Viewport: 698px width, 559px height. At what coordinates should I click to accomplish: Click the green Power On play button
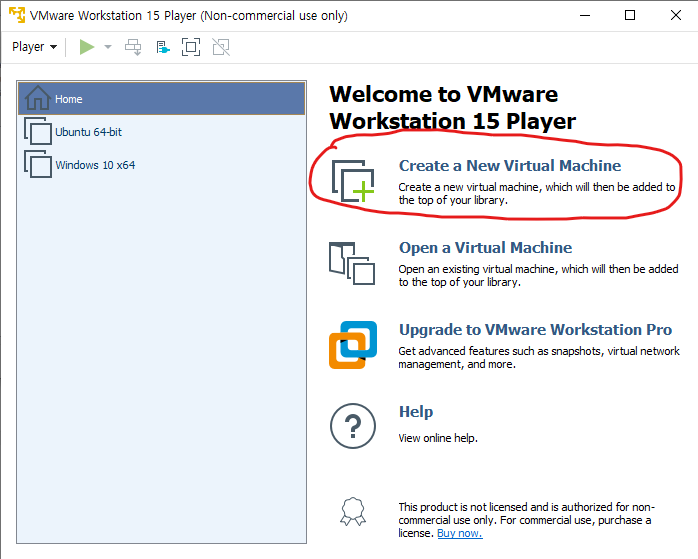pyautogui.click(x=87, y=47)
